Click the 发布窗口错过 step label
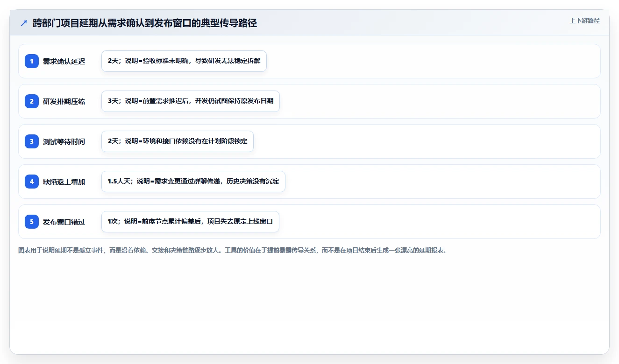Viewport: 619px width, 364px height. tap(64, 222)
